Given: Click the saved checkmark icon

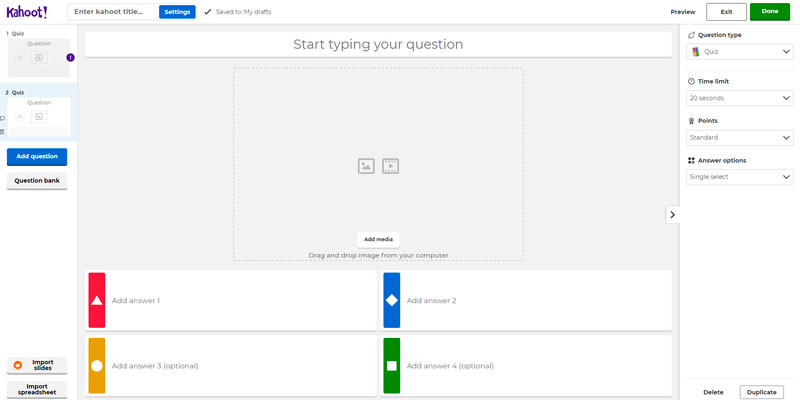Looking at the screenshot, I should coord(207,12).
